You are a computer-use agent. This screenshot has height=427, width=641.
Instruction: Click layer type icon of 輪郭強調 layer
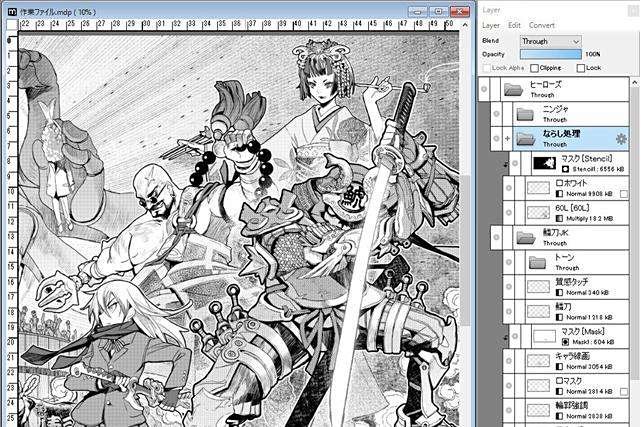tap(560, 416)
